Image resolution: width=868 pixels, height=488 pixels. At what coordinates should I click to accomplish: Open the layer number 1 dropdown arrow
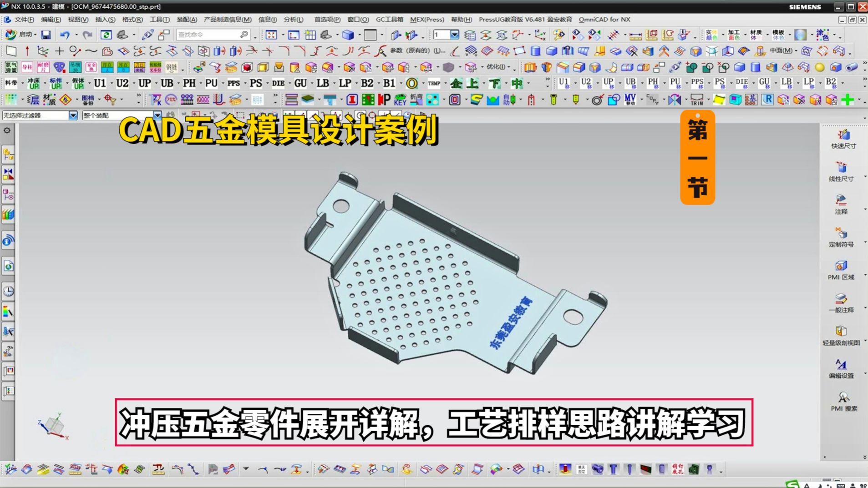[454, 35]
